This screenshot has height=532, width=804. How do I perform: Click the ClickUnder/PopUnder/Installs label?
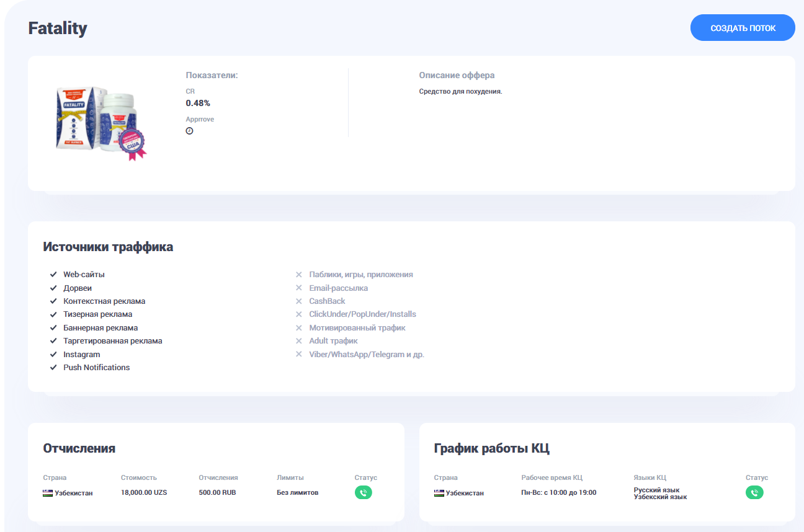point(363,314)
